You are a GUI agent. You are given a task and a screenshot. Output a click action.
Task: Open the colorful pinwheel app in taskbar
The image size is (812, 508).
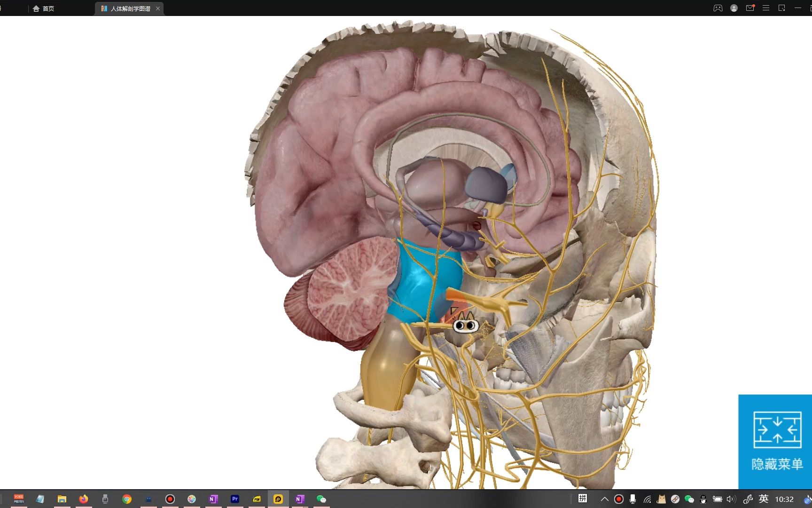[x=192, y=499]
